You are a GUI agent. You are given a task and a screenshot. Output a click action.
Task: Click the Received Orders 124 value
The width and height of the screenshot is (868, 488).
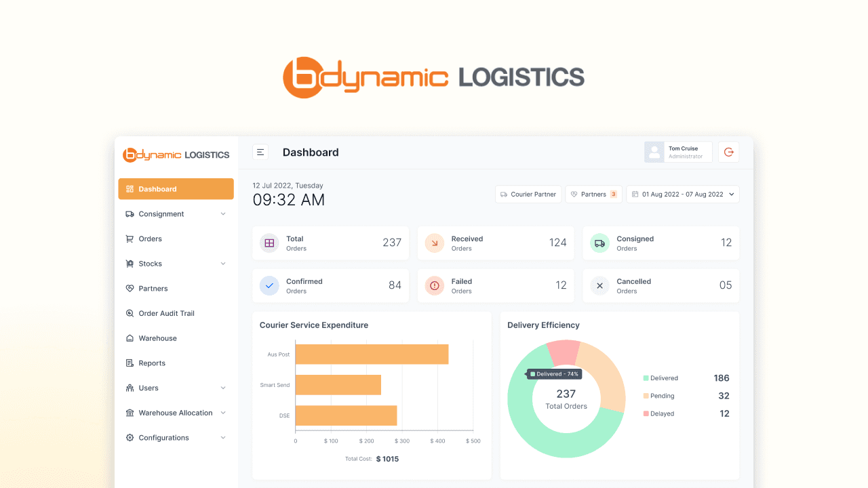[557, 243]
